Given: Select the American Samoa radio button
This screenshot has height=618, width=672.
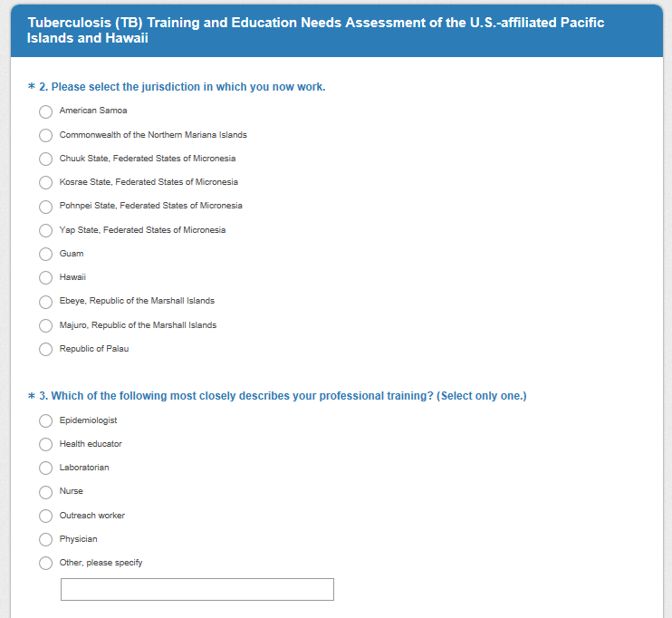Looking at the screenshot, I should pos(45,111).
